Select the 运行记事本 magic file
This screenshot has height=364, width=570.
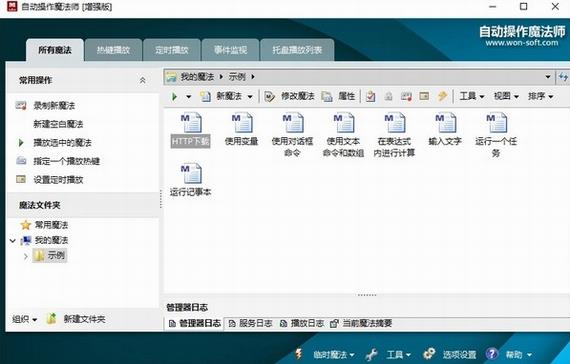point(190,180)
